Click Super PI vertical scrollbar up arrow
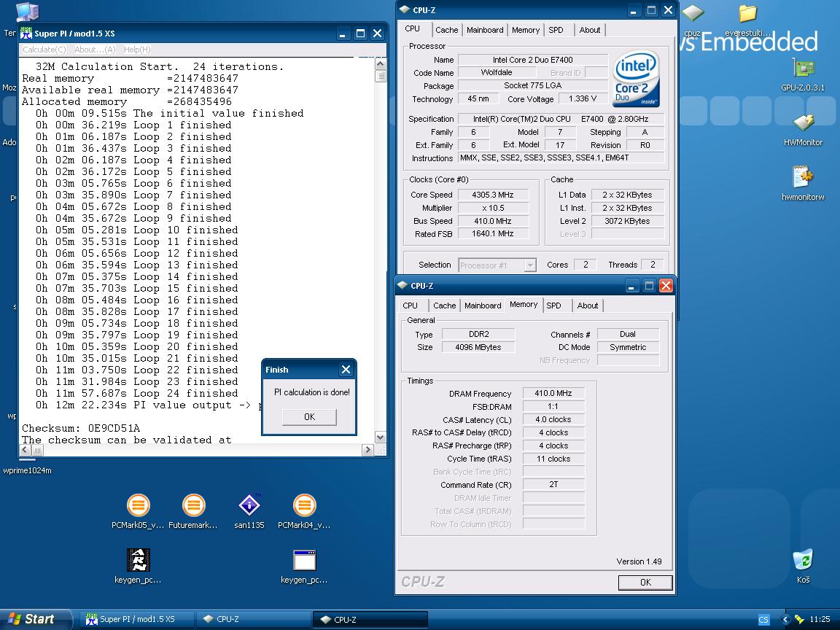Screen dimensions: 840x630 coord(381,64)
